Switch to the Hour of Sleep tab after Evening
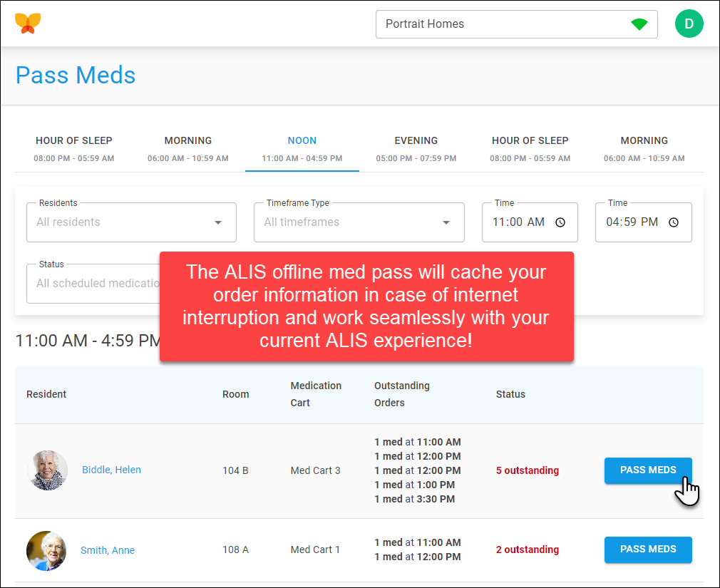720x588 pixels. pos(530,149)
